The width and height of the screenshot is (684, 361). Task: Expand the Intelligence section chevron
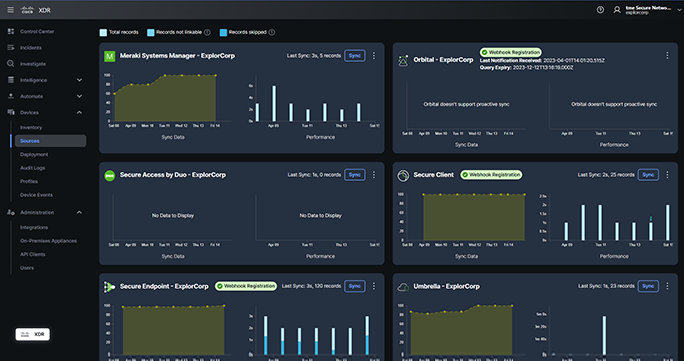pos(79,80)
